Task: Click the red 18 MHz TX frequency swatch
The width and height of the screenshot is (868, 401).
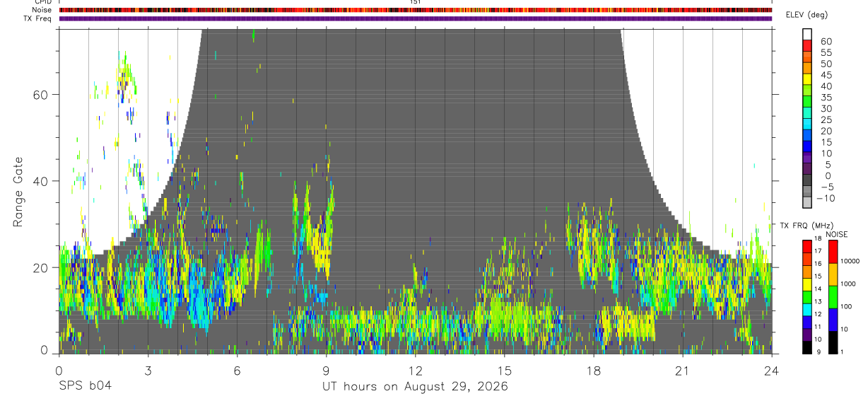Action: tap(807, 245)
